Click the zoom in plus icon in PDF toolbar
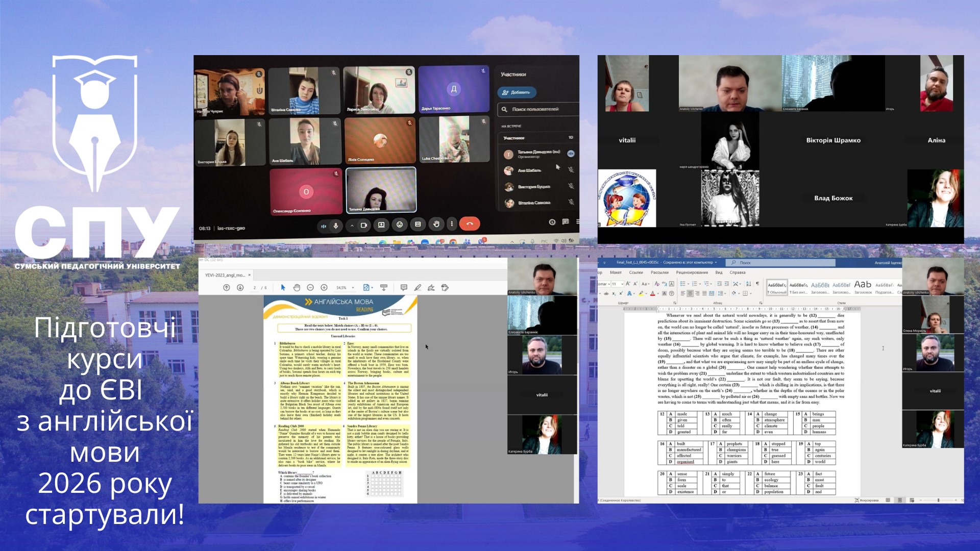Viewport: 980px width, 551px height. 324,288
